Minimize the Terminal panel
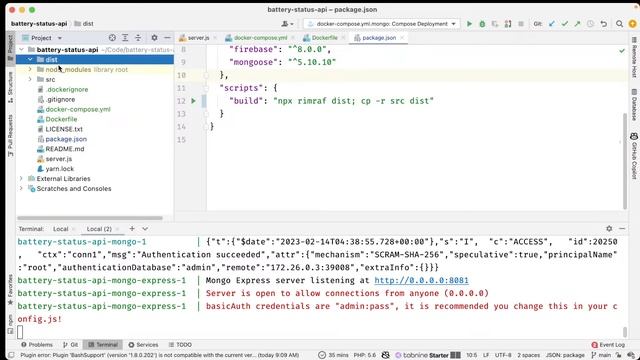 pos(622,229)
